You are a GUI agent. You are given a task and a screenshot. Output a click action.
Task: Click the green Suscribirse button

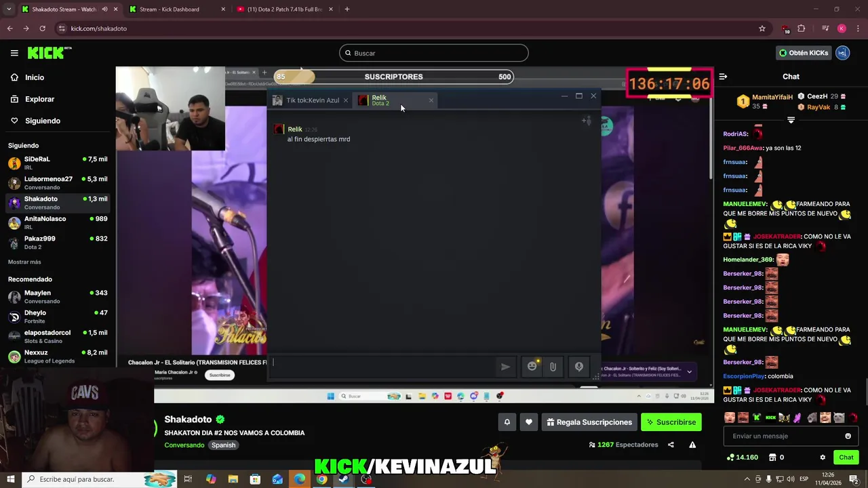(x=671, y=422)
